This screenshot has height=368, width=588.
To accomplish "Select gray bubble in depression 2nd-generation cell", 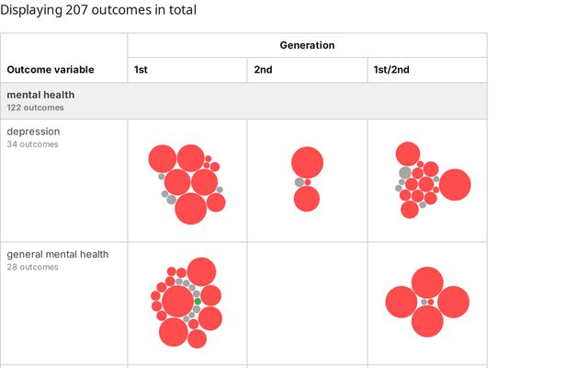I will point(299,182).
